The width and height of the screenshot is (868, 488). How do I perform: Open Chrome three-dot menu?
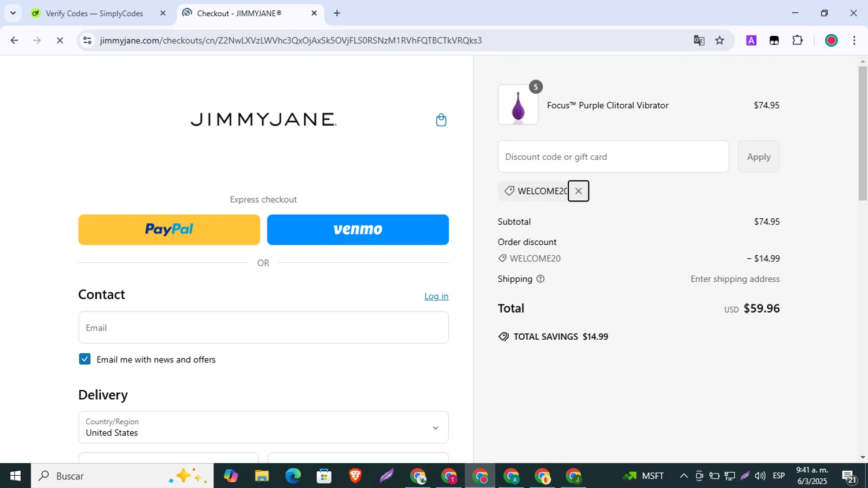coord(854,41)
